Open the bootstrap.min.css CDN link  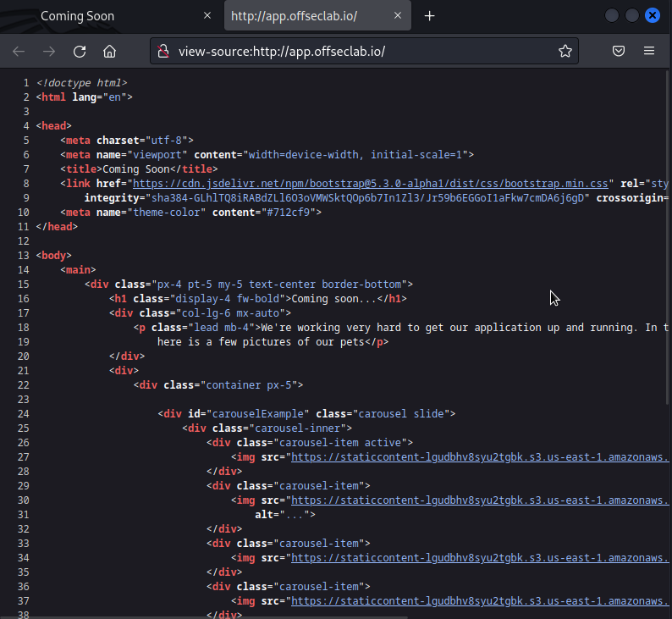(371, 183)
